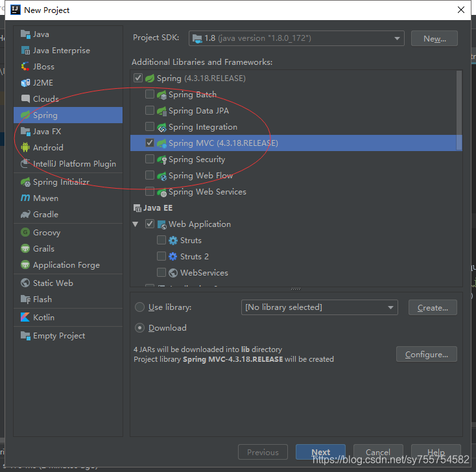Click the Gradle elephant icon
476x472 pixels.
pos(25,215)
